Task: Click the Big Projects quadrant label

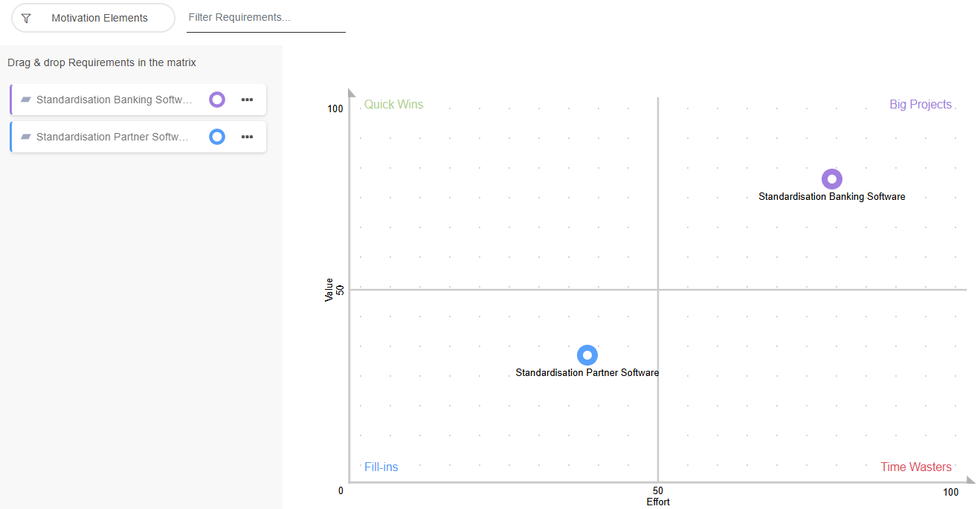Action: 921,105
